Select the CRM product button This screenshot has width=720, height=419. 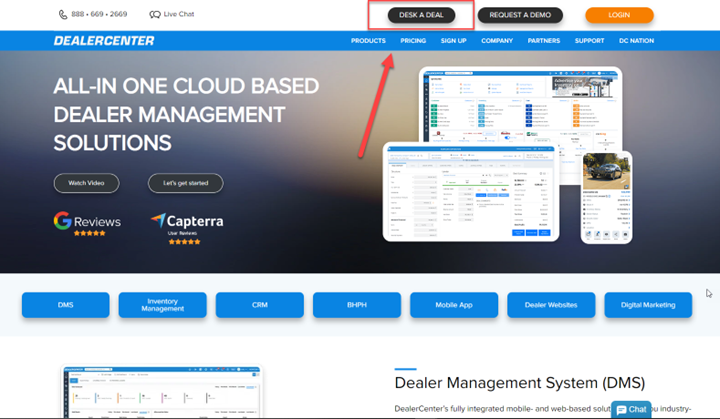click(x=259, y=305)
